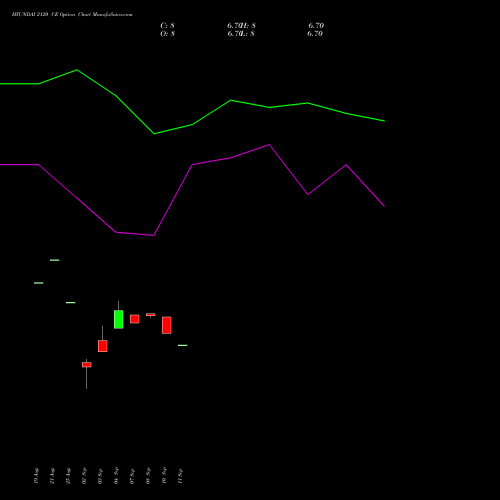Click the '02 Sep' date label
The height and width of the screenshot is (500, 500).
84,476
